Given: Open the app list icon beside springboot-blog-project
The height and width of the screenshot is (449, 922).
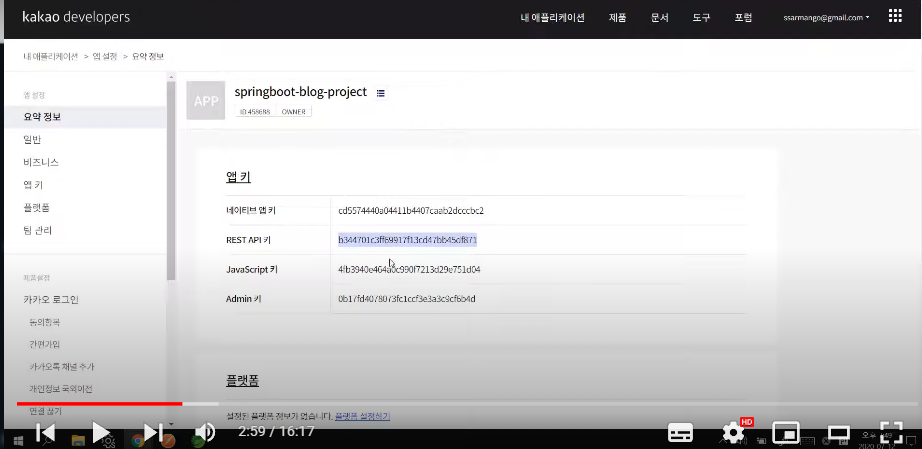Looking at the screenshot, I should tap(381, 93).
